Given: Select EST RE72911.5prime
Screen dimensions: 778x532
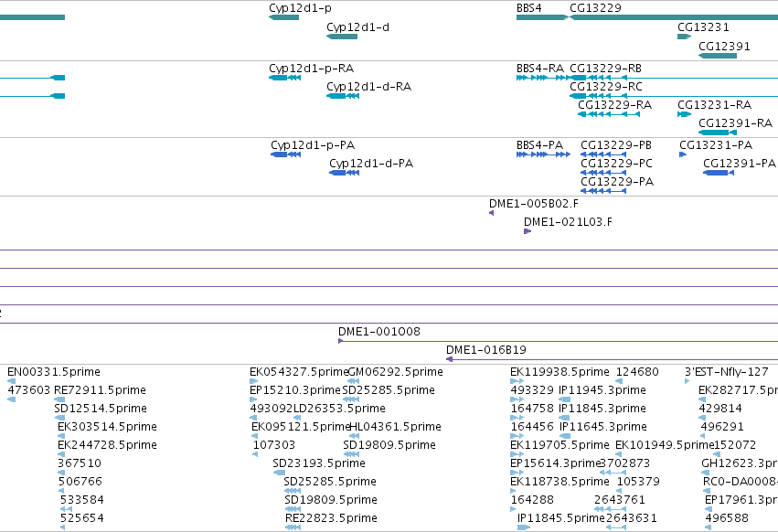Looking at the screenshot, I should click(59, 399).
